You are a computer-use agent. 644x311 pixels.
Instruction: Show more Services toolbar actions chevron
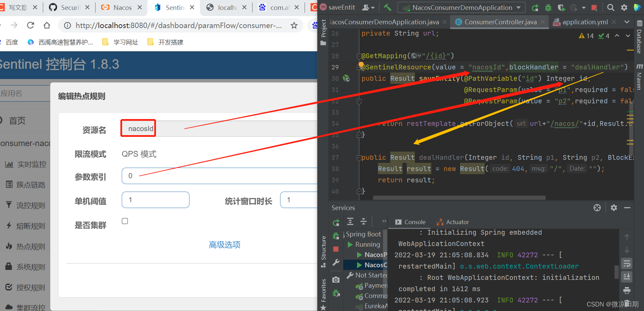click(x=384, y=221)
